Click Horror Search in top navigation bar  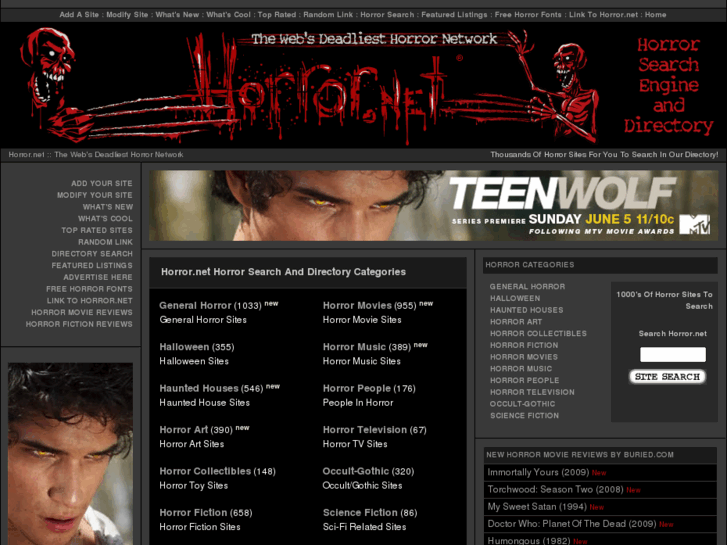click(x=387, y=15)
